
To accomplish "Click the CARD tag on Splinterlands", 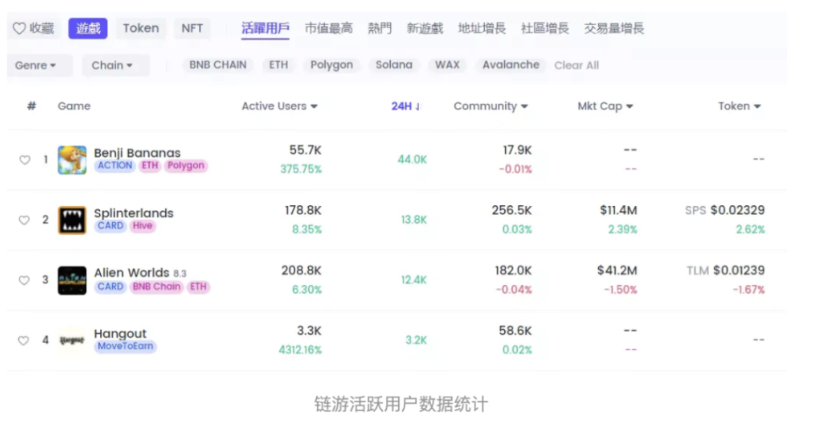I will pos(110,226).
